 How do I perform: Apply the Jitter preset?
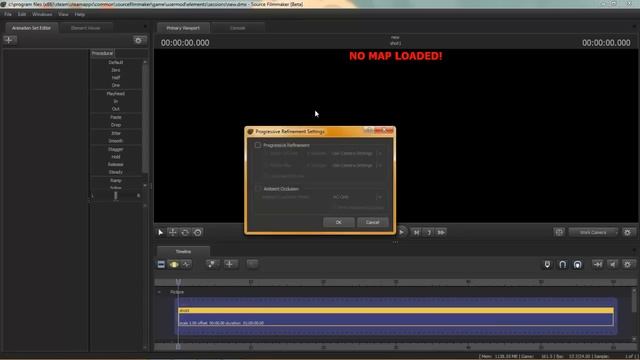tap(116, 133)
